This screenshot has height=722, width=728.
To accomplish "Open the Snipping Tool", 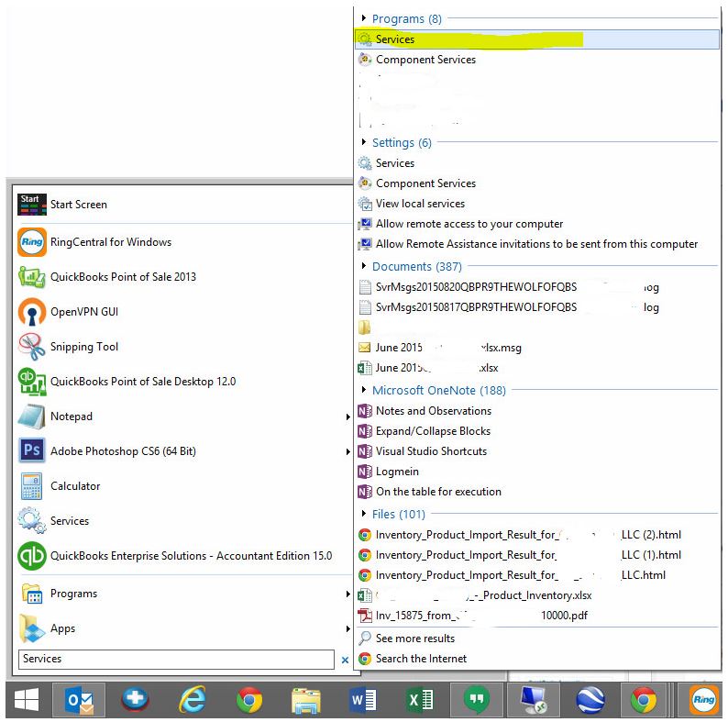I will pyautogui.click(x=185, y=347).
